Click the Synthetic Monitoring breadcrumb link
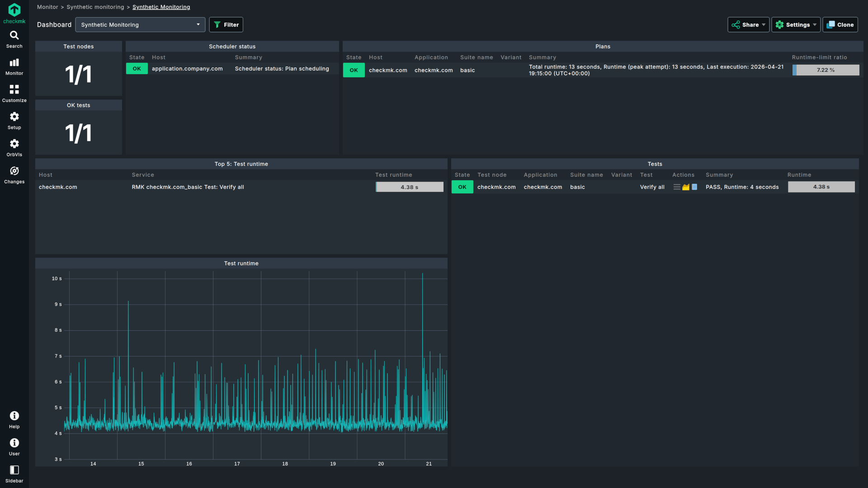The height and width of the screenshot is (488, 868). (161, 7)
